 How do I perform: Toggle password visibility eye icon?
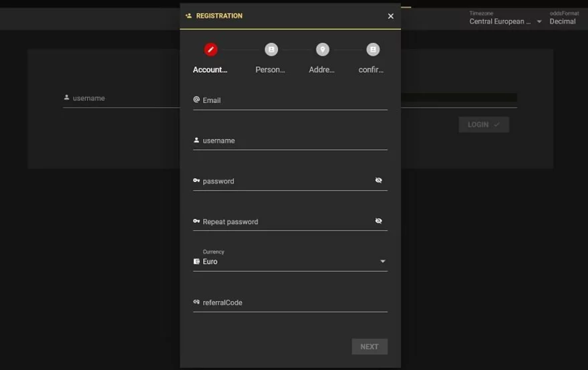pyautogui.click(x=378, y=181)
